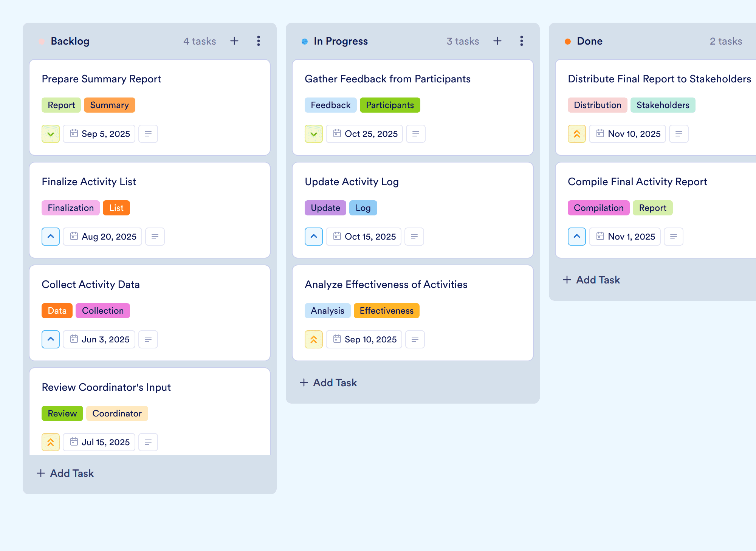Open Review Coordinator's Input card title
Screen dimensions: 756x551
click(x=106, y=387)
